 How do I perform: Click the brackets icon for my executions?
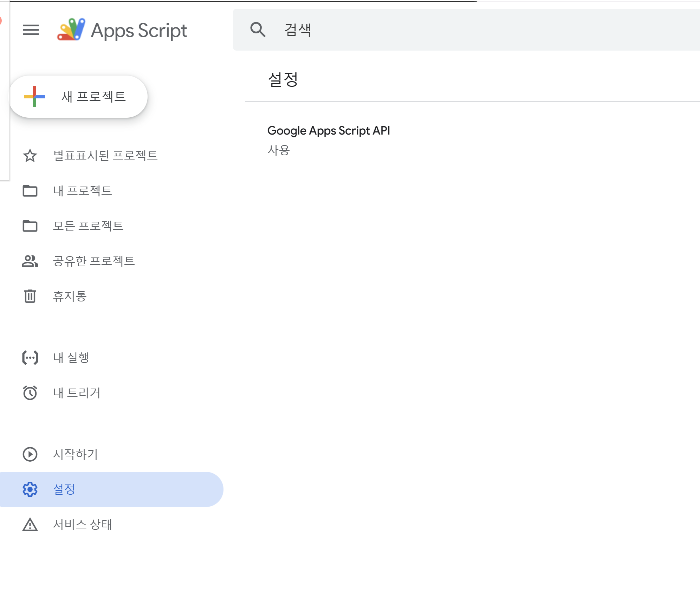(x=30, y=358)
